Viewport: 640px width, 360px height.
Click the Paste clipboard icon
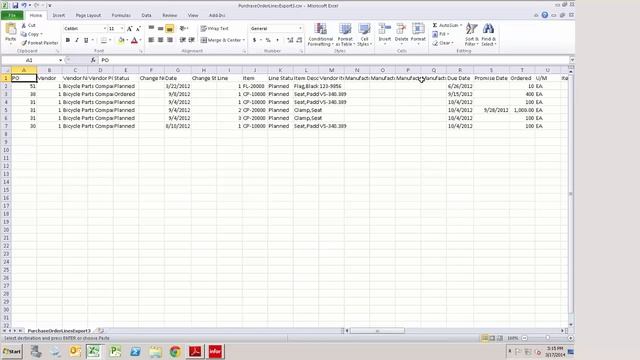click(11, 30)
